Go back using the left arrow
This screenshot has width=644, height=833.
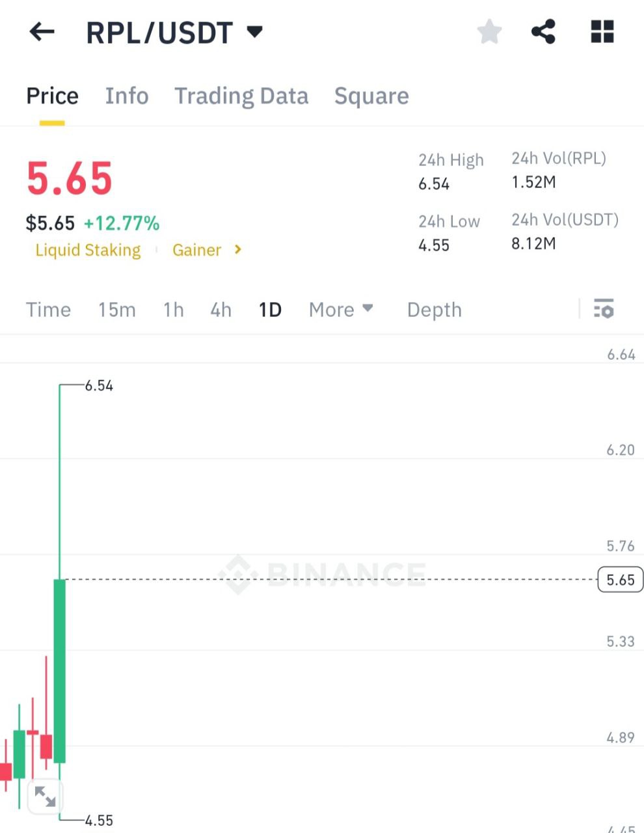[42, 32]
